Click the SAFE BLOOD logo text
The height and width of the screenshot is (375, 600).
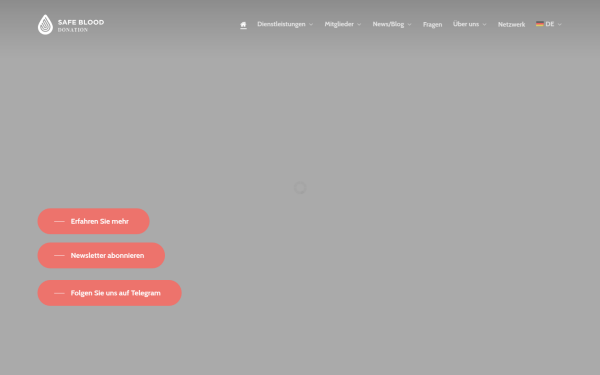point(81,22)
